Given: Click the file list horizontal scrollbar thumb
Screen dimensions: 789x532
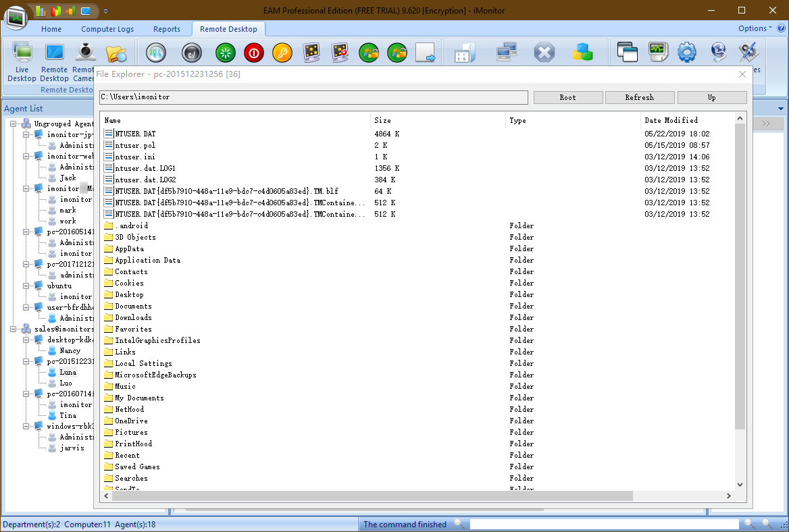Looking at the screenshot, I should [x=372, y=496].
